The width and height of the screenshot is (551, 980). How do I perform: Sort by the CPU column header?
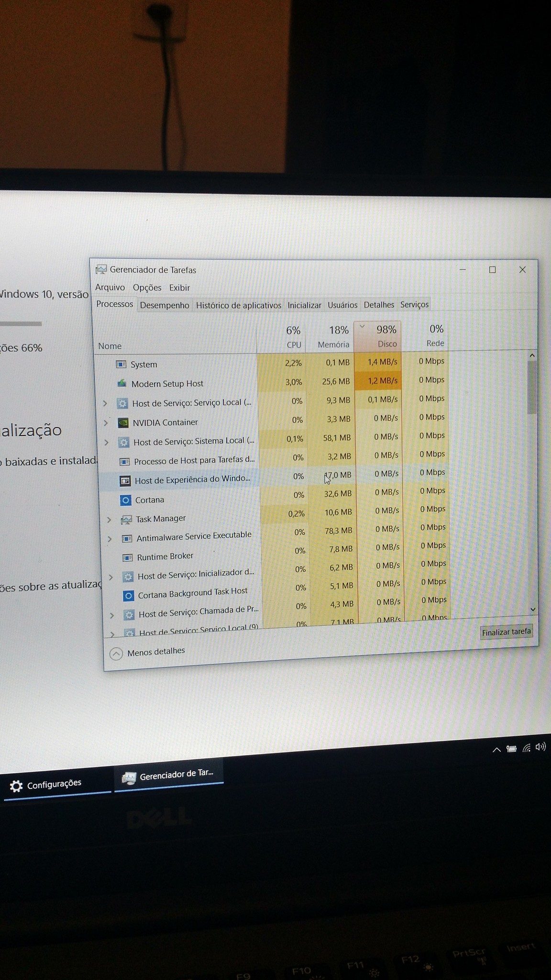tap(281, 338)
